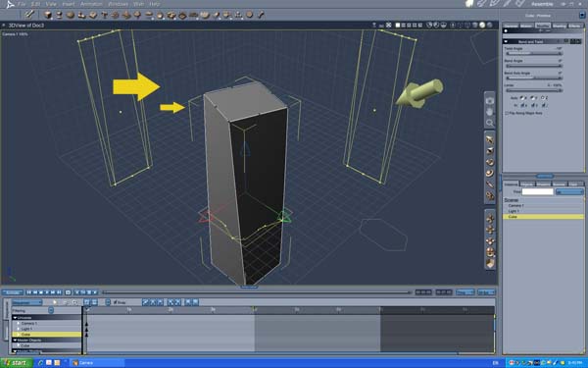Image resolution: width=588 pixels, height=368 pixels.
Task: Pick the rotate tool in tool column
Action: [x=489, y=162]
